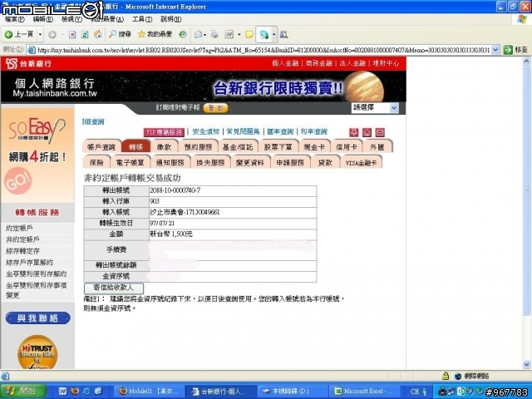Open the 工具 (Tools) menu
The height and width of the screenshot is (399, 532).
pyautogui.click(x=142, y=19)
